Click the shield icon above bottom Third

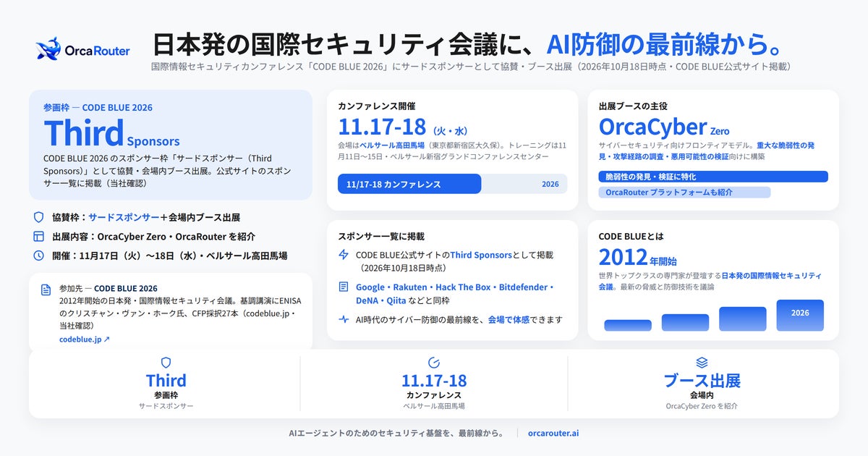point(166,363)
